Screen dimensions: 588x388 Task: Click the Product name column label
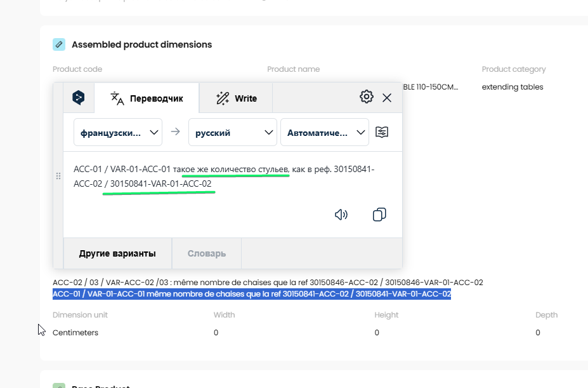(x=293, y=69)
